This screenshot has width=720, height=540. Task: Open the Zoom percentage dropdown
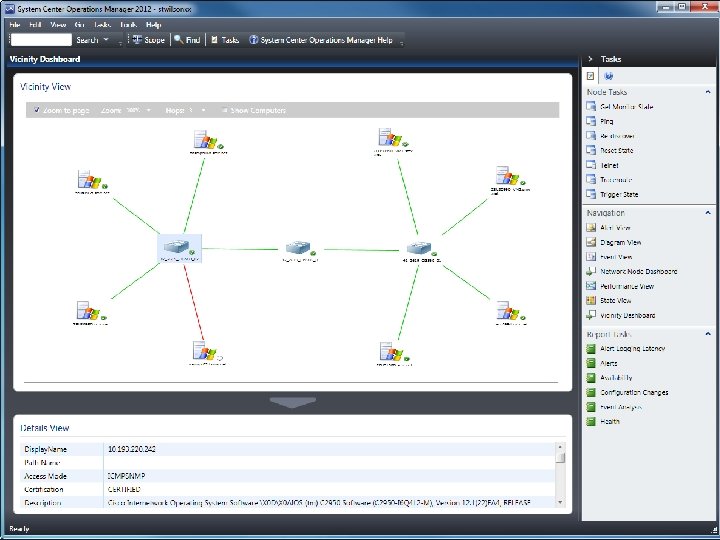(148, 110)
